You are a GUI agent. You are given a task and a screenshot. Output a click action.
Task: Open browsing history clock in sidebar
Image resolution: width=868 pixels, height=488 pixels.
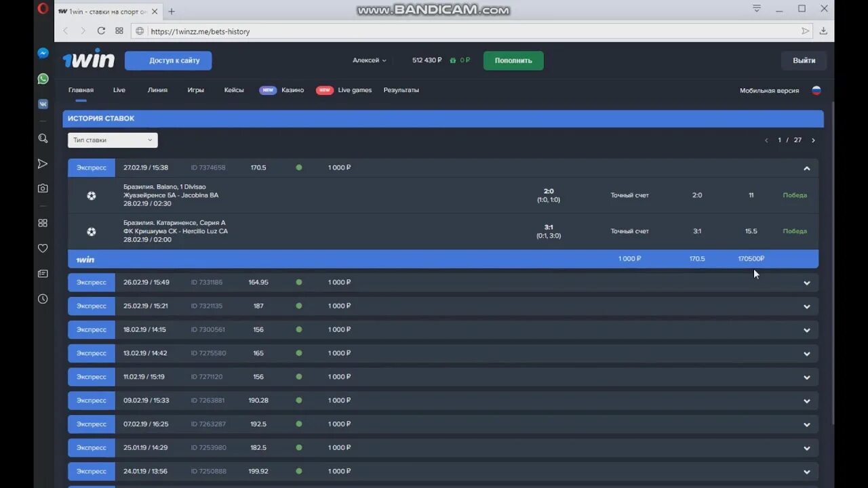click(x=43, y=299)
